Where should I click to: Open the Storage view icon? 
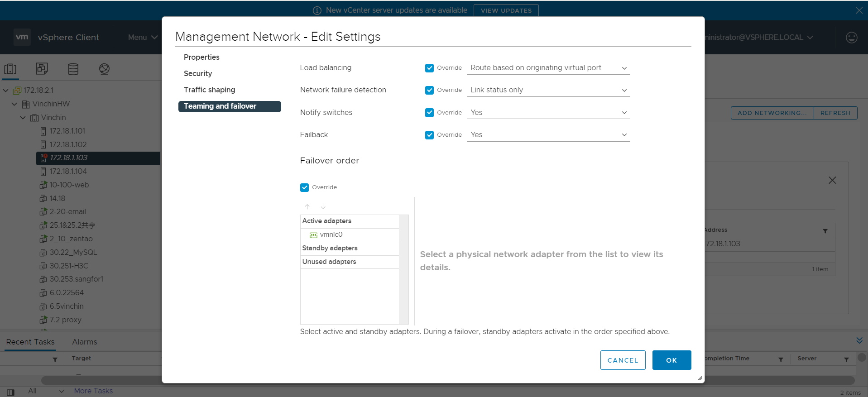[73, 69]
